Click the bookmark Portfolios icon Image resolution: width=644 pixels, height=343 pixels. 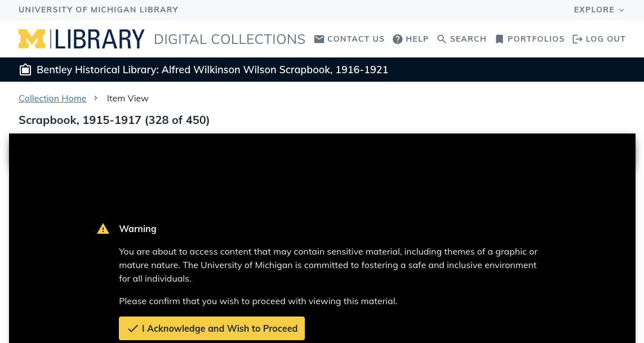point(499,39)
